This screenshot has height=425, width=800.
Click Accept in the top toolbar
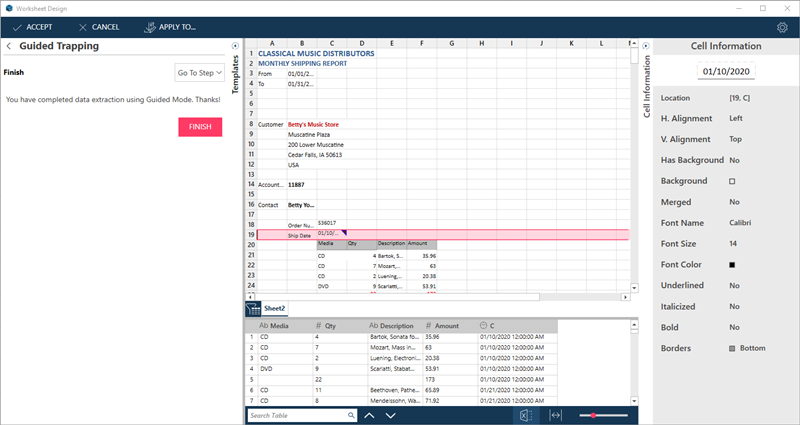34,27
